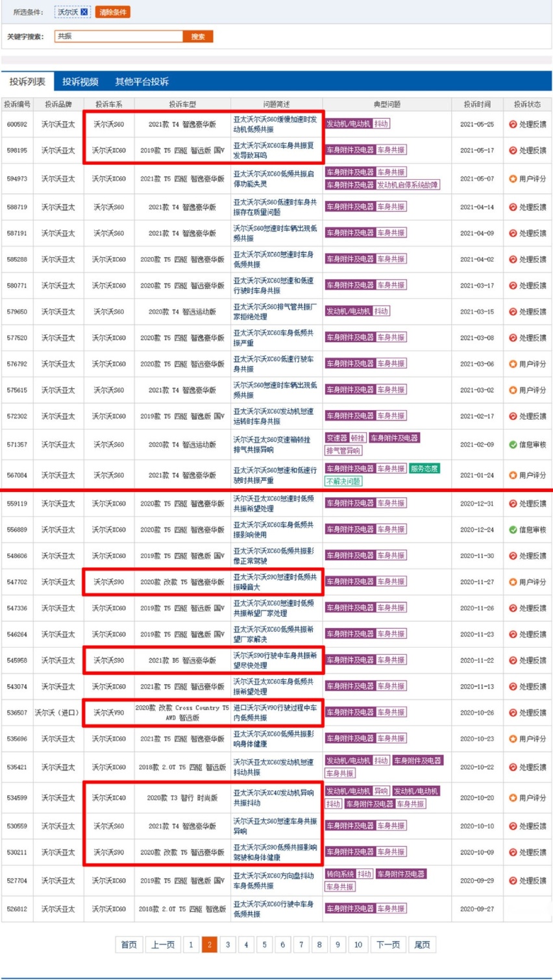This screenshot has width=553, height=980.
Task: Click the 投诉编号 column header
Action: point(17,104)
